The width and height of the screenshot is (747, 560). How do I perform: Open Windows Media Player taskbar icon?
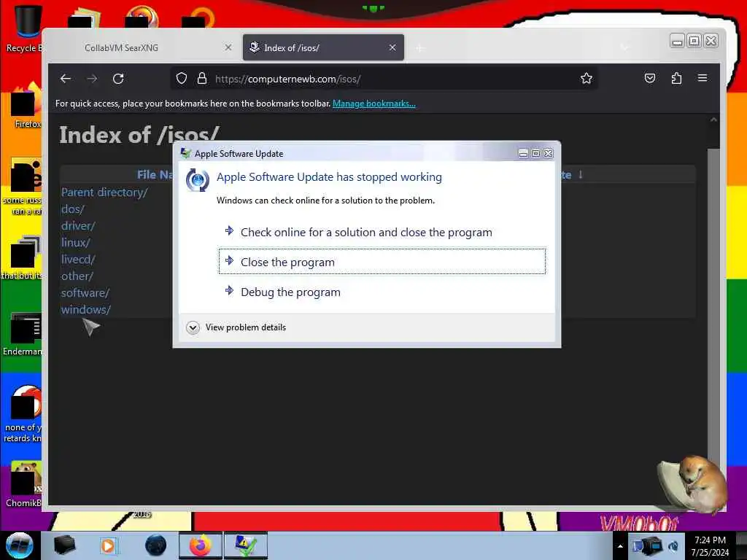coord(108,545)
